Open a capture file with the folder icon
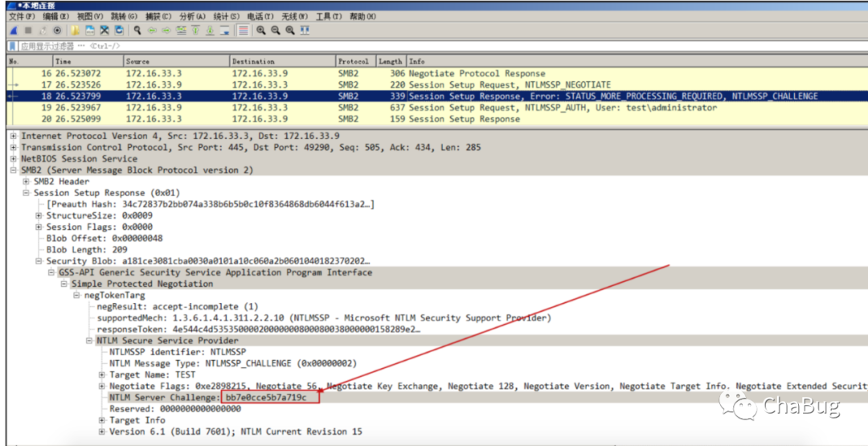This screenshot has width=868, height=446. point(76,31)
